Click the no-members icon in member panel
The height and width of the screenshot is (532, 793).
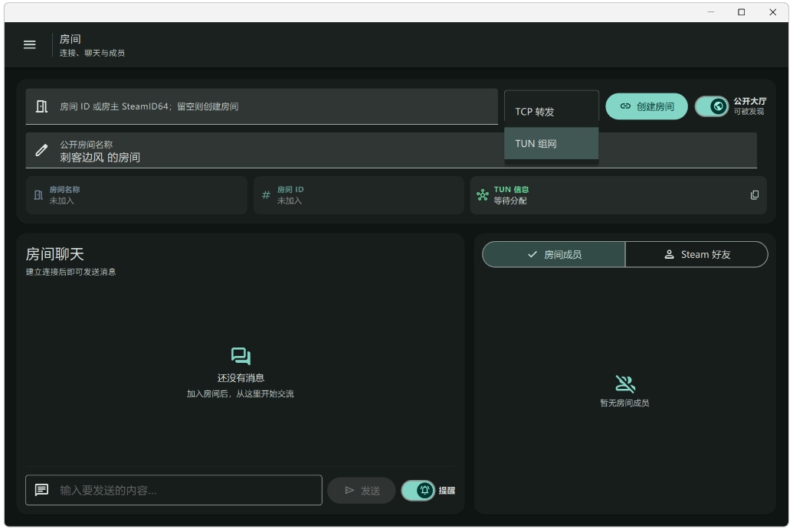click(625, 384)
